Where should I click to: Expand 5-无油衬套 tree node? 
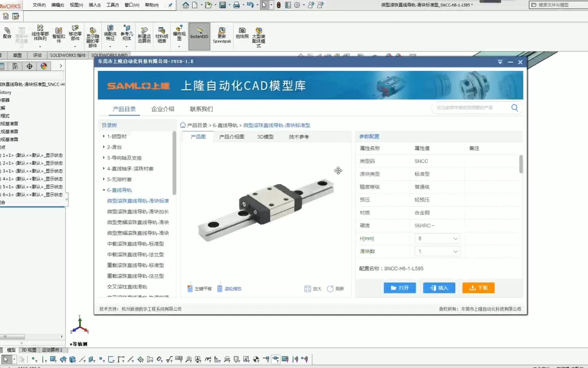pos(104,179)
